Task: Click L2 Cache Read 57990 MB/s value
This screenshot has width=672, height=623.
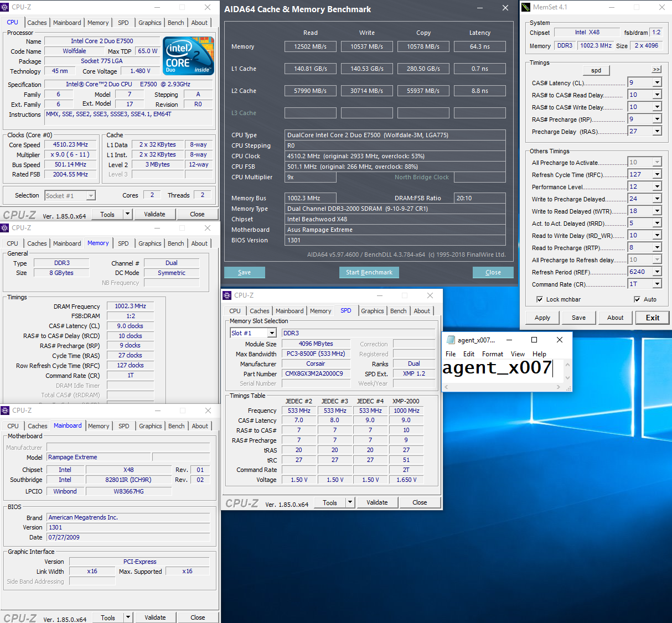Action: point(311,91)
